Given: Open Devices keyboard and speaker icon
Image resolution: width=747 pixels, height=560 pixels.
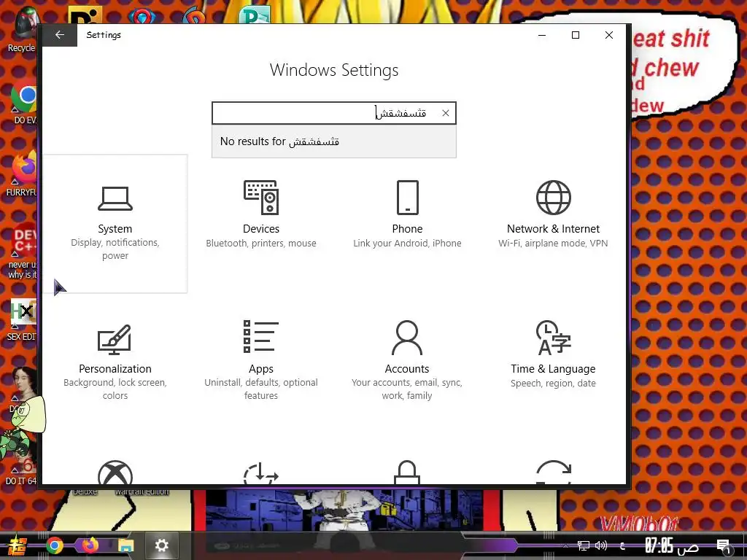Looking at the screenshot, I should (x=261, y=197).
